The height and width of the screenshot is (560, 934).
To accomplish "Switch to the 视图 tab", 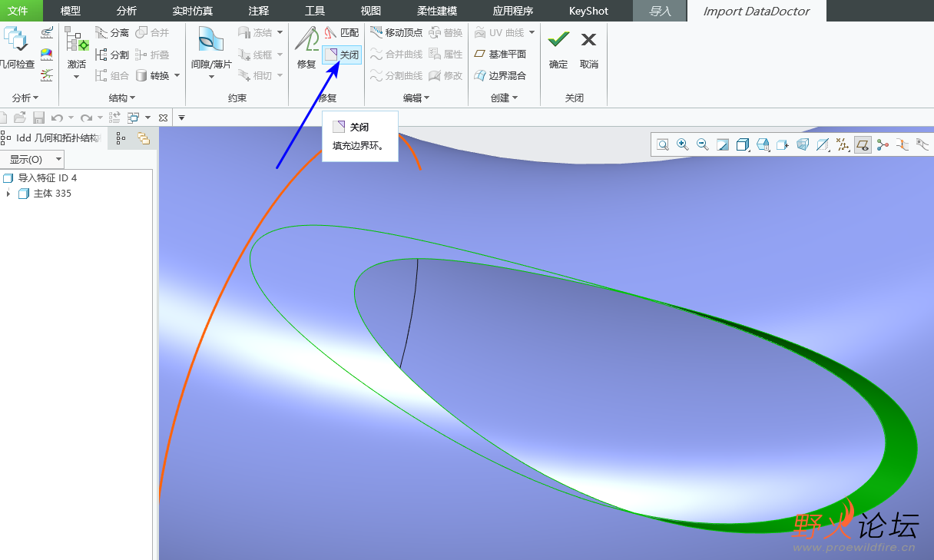I will [x=371, y=11].
